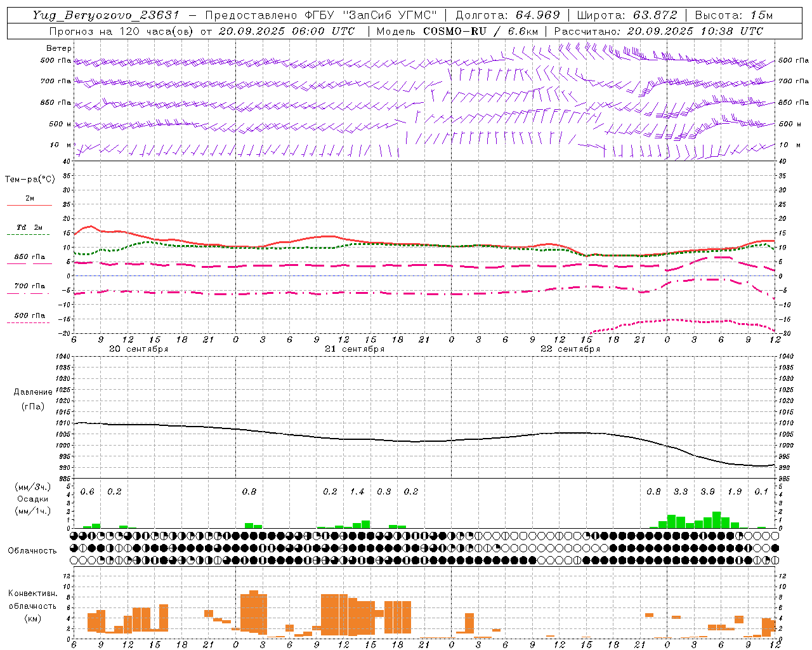Select the 'Предоставлено ФГБУ "ЗапСиб УГМС"' header text
The width and height of the screenshot is (812, 650).
click(321, 15)
